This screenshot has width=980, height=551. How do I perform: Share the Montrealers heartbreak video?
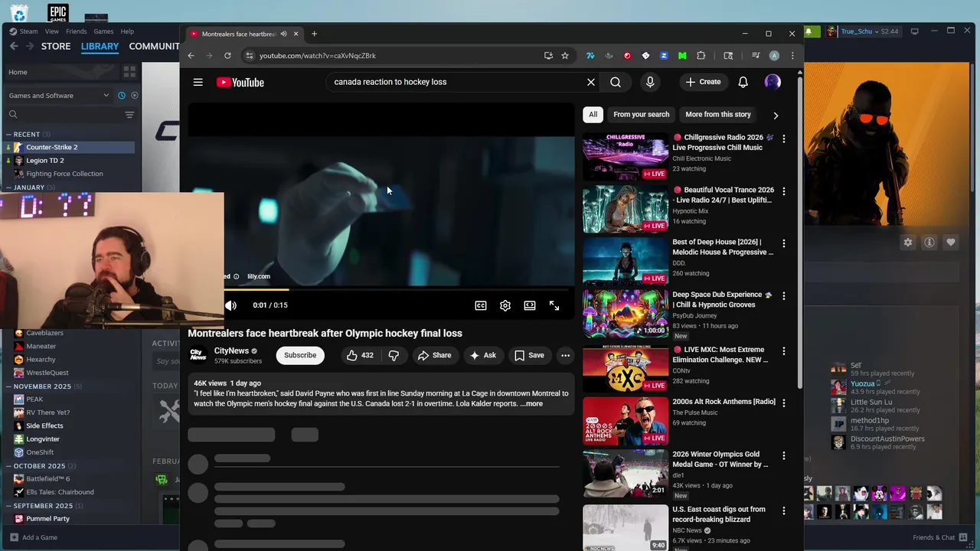tap(434, 355)
